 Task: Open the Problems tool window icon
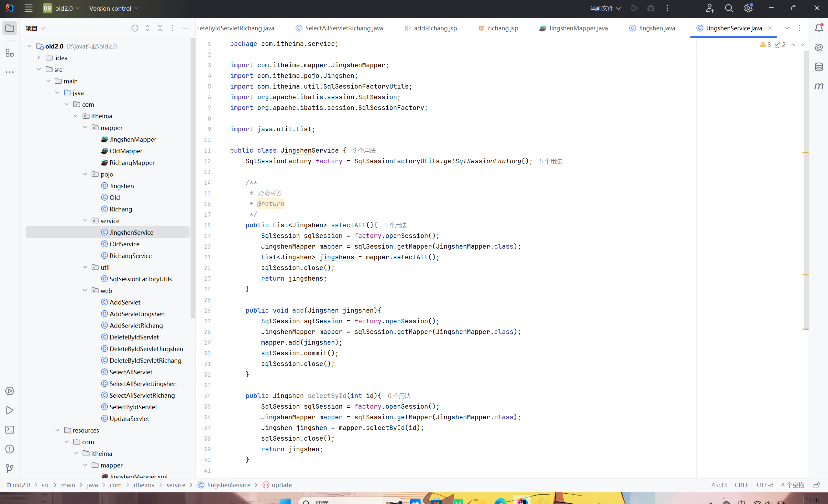(x=9, y=449)
